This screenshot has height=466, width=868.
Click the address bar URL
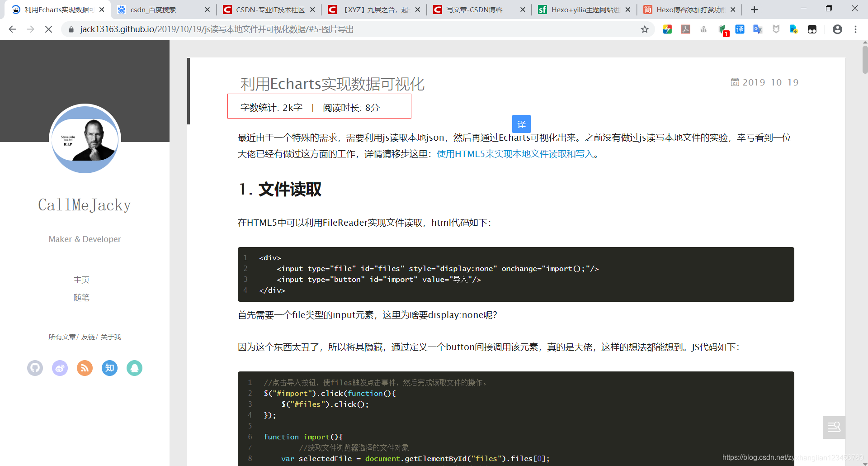217,29
